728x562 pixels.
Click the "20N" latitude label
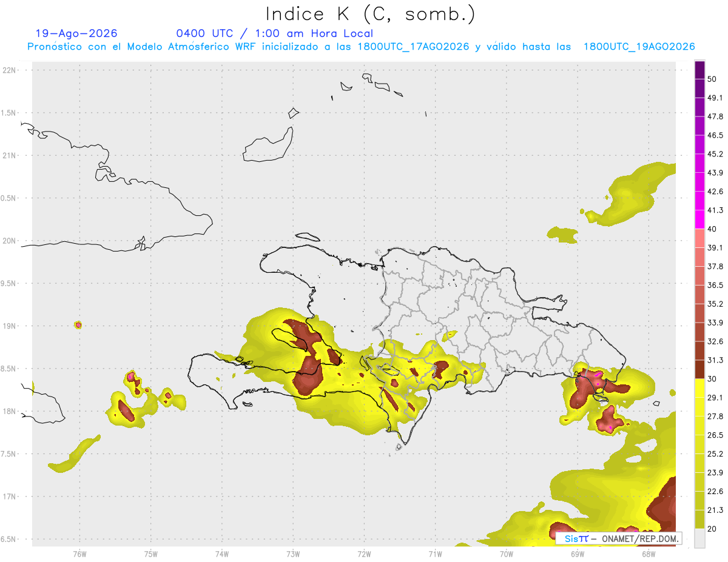(x=9, y=241)
